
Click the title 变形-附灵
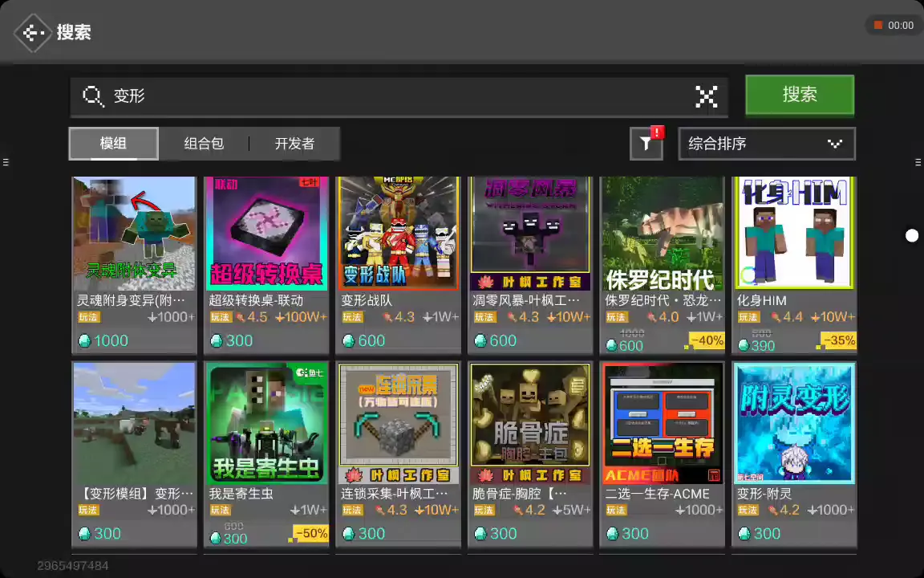[x=764, y=493]
